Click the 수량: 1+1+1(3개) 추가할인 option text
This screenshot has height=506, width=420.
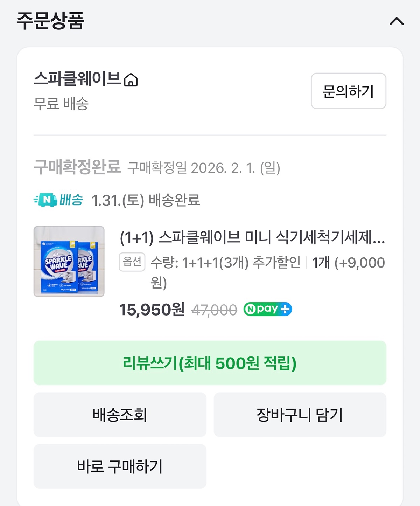click(225, 263)
